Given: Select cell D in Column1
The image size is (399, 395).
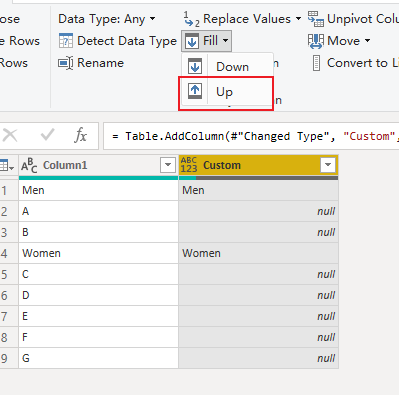Looking at the screenshot, I should [x=98, y=295].
